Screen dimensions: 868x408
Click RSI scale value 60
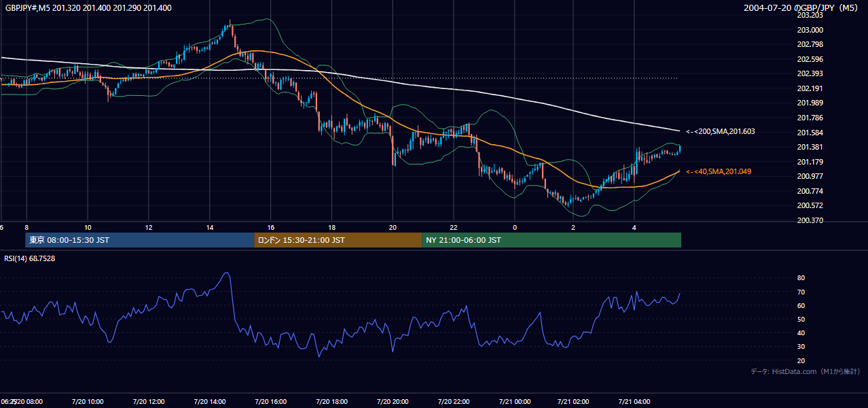click(801, 305)
